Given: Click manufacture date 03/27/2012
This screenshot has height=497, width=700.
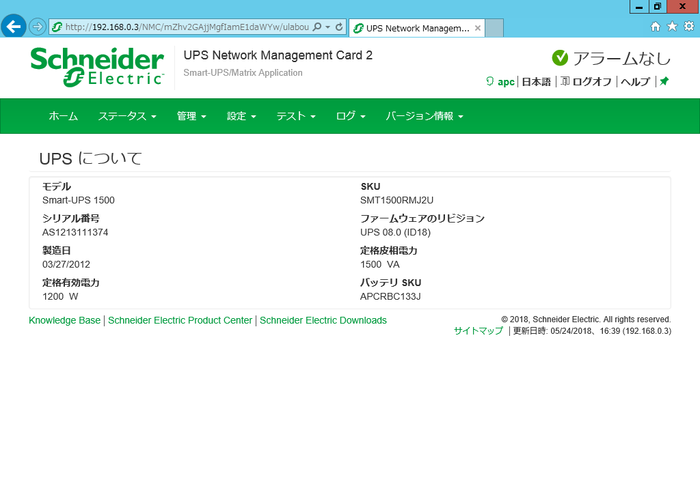Looking at the screenshot, I should tap(66, 265).
